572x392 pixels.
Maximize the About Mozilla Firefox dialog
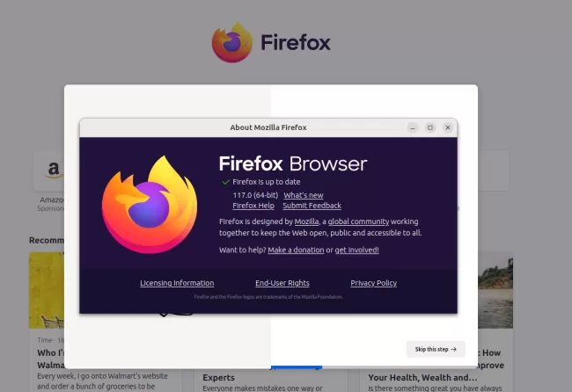[430, 127]
